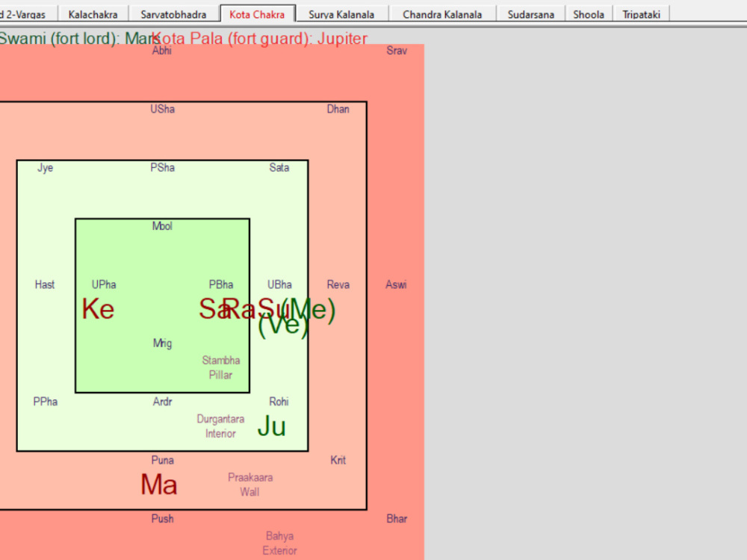Image resolution: width=747 pixels, height=560 pixels.
Task: Click the Push nakshatra label
Action: click(162, 519)
